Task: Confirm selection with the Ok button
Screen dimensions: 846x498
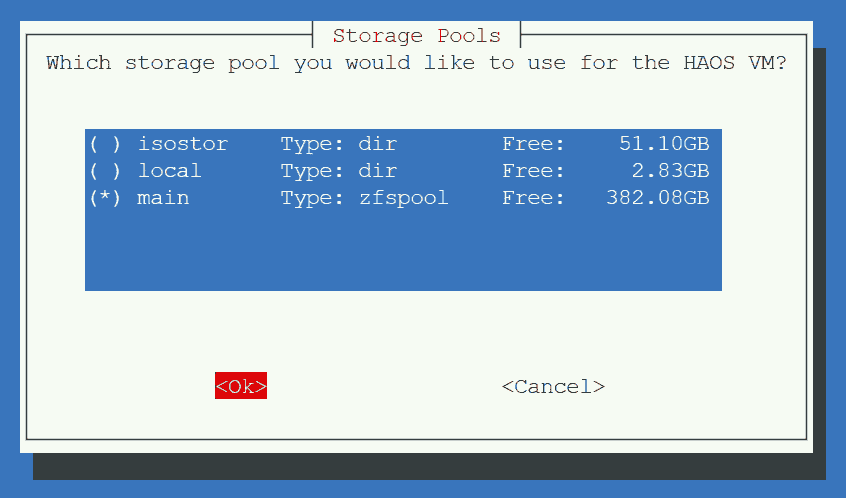Action: coord(241,386)
